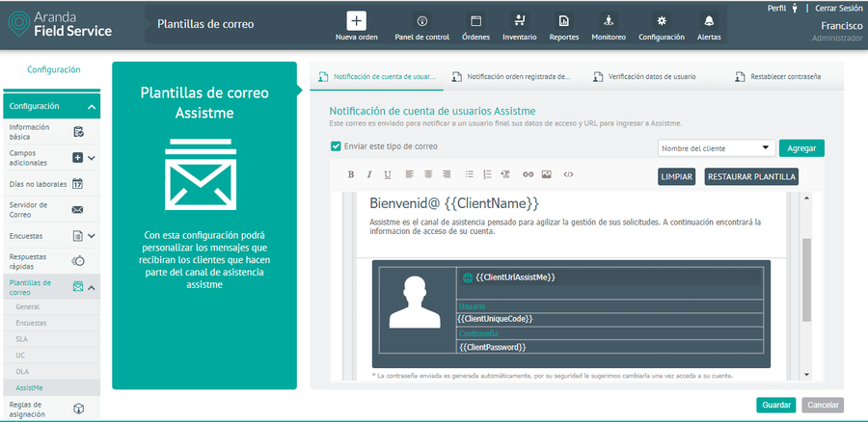
Task: Click the Nueva orden plus icon
Action: tap(356, 21)
